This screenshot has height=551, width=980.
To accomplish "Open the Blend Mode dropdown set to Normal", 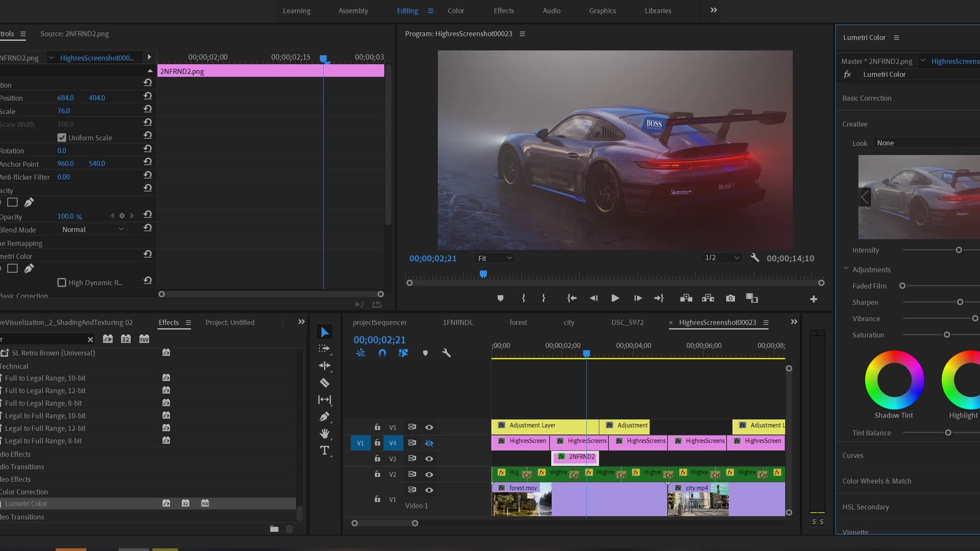I will tap(92, 229).
